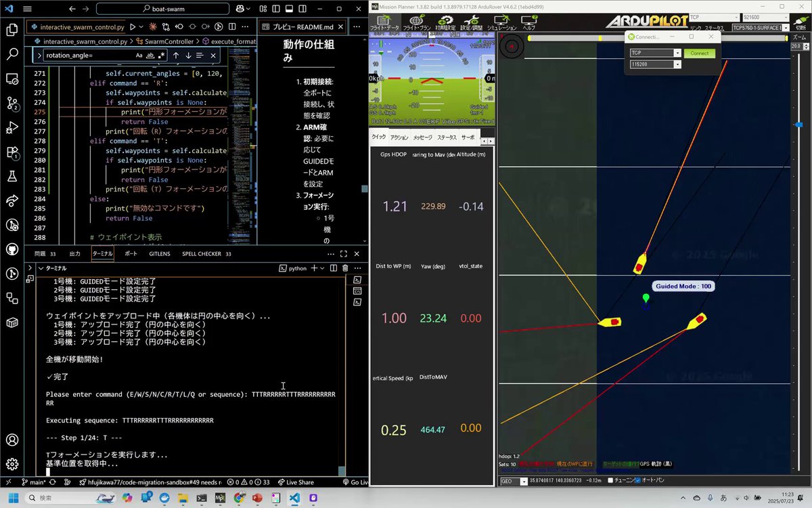
Task: Toggle Find in Selection option
Action: 201,56
